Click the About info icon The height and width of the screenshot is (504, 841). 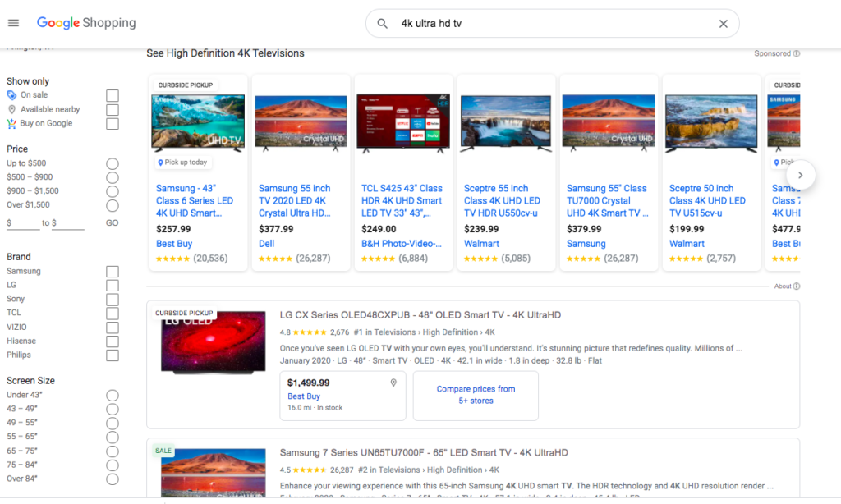tap(797, 286)
